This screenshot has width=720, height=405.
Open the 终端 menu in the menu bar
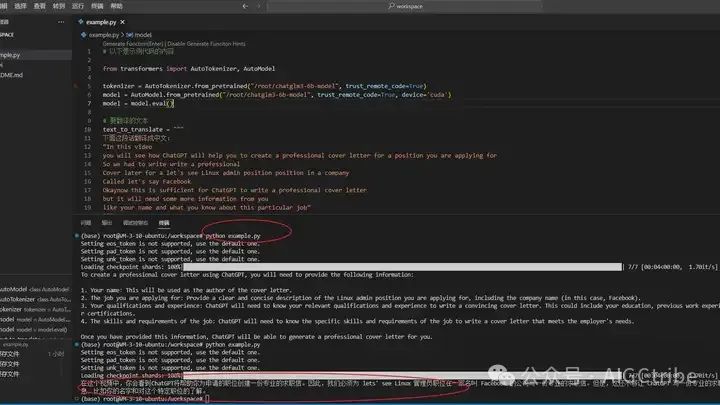pyautogui.click(x=97, y=6)
